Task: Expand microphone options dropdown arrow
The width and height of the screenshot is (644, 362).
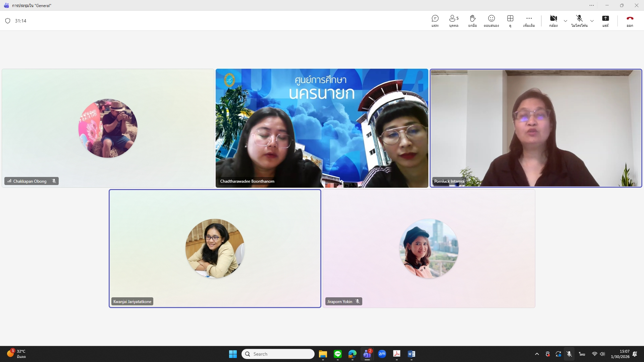Action: [592, 21]
